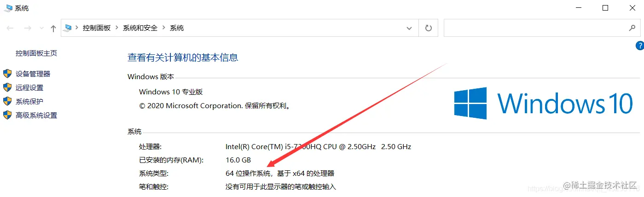This screenshot has width=644, height=197.
Task: Maximize the 系统 window
Action: [x=605, y=7]
